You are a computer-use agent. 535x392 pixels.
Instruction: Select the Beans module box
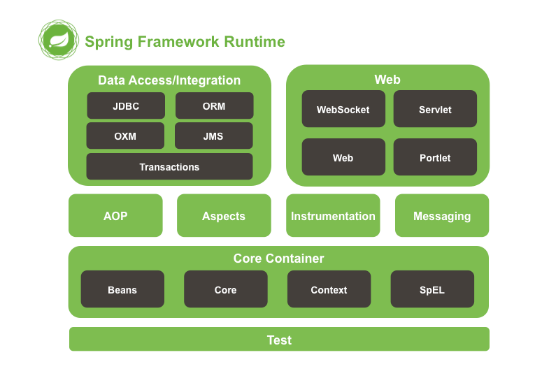(x=122, y=289)
